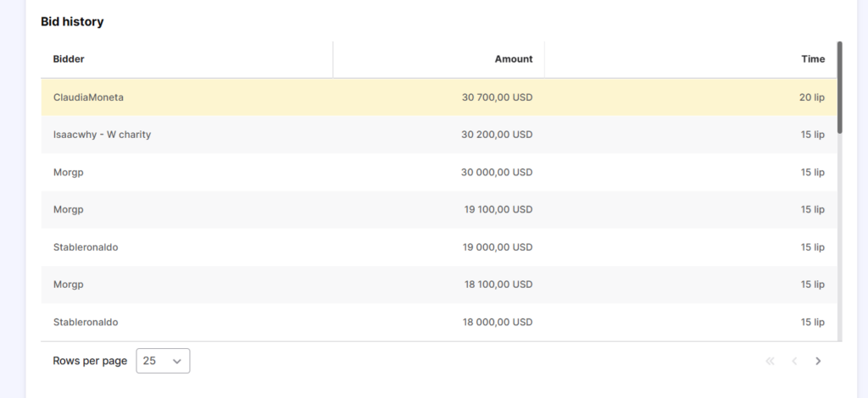Click the Bid history heading

tap(72, 21)
